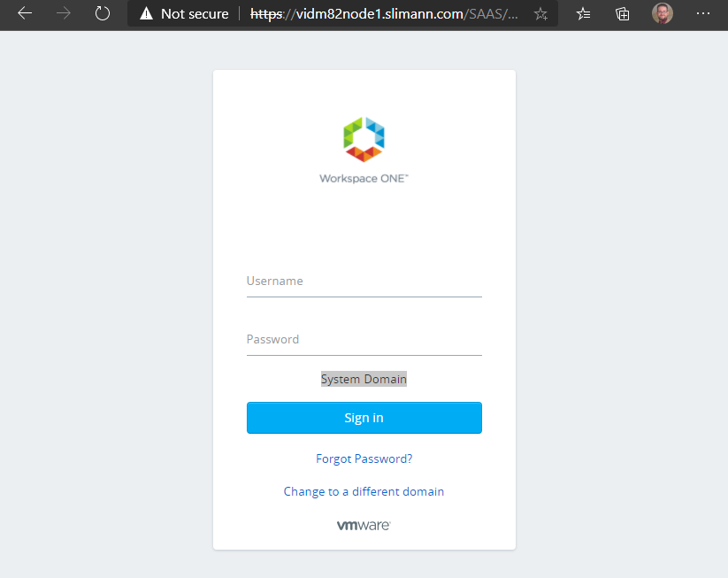Open the Favorites list icon
This screenshot has height=578, width=728.
click(584, 14)
